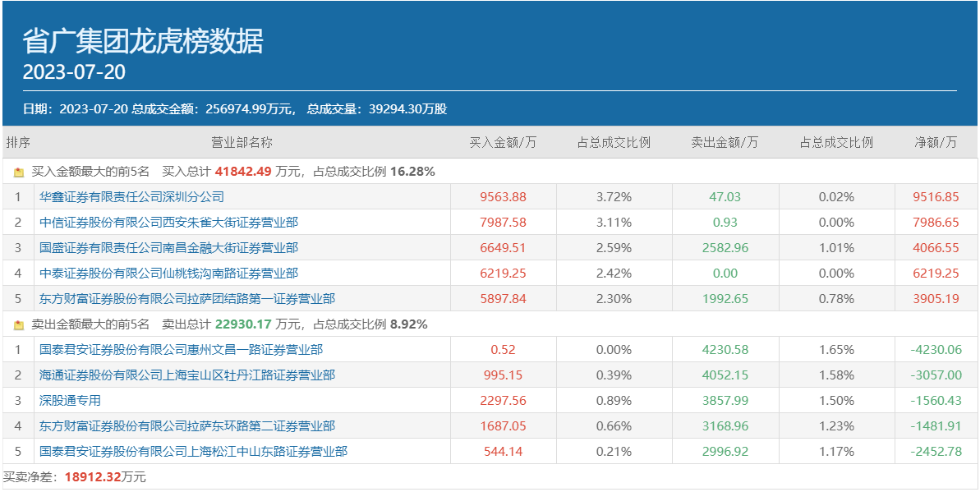Click percentage 1.65% in 惠州文昌一路 row
Image resolution: width=980 pixels, height=492 pixels.
tap(836, 350)
